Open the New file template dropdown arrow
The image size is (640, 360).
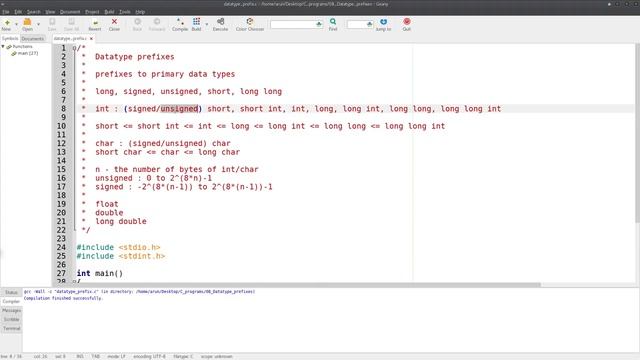tap(16, 24)
